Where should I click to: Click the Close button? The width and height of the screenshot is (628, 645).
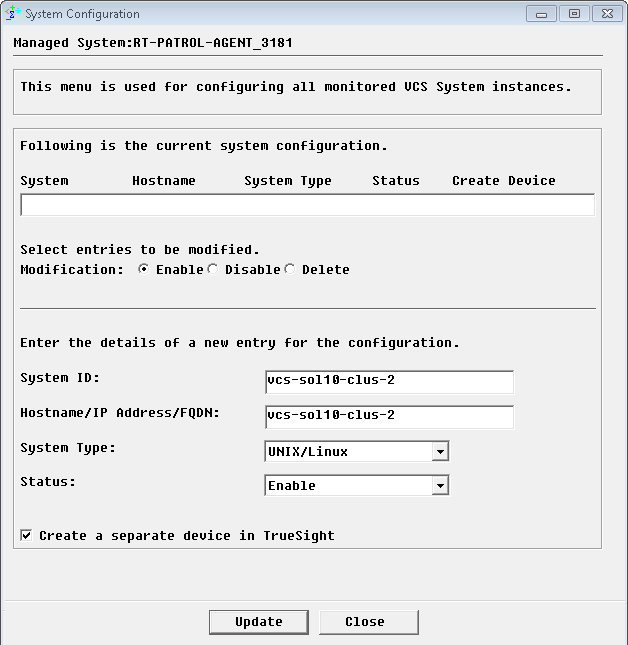[369, 622]
